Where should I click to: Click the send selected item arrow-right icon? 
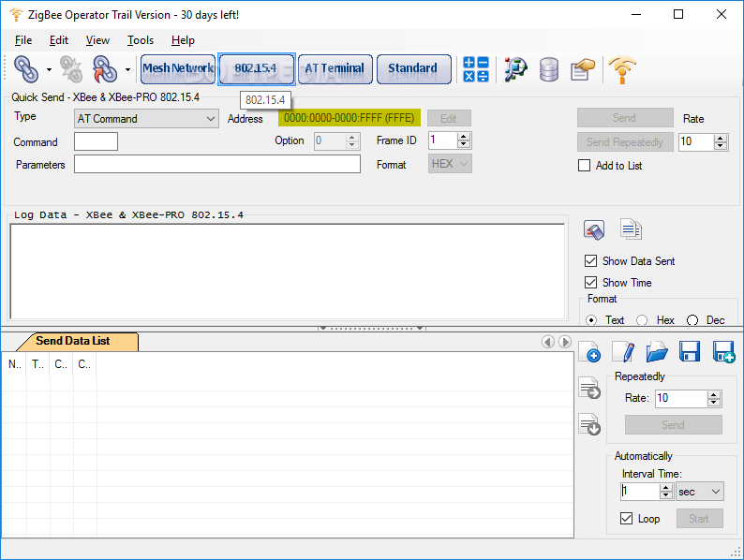[589, 389]
